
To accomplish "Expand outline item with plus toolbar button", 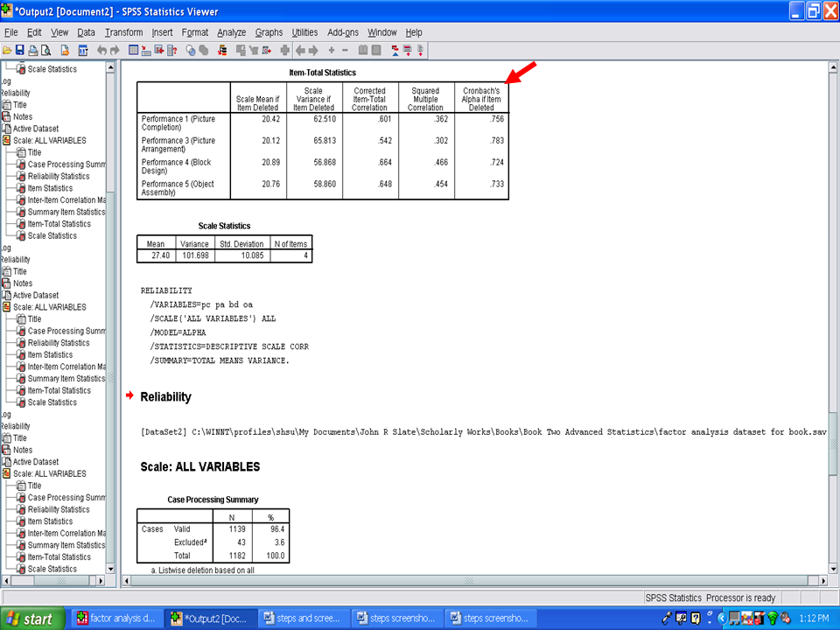I will point(332,51).
